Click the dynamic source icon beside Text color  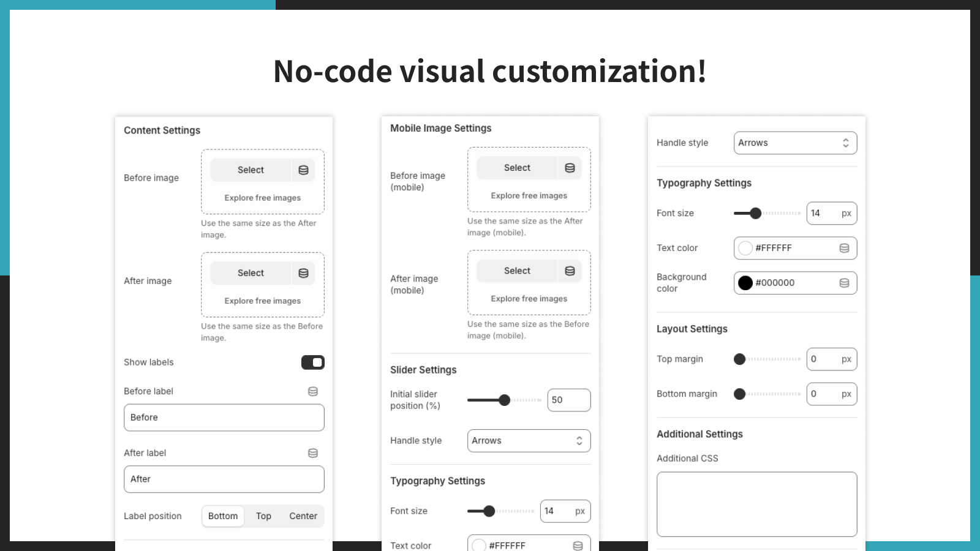pos(845,248)
